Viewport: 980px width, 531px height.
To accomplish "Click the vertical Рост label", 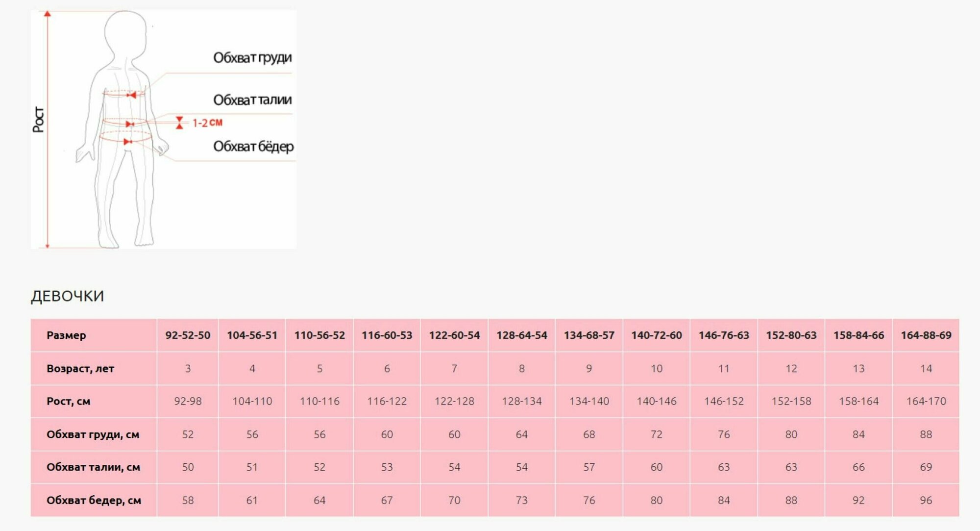I will point(38,120).
